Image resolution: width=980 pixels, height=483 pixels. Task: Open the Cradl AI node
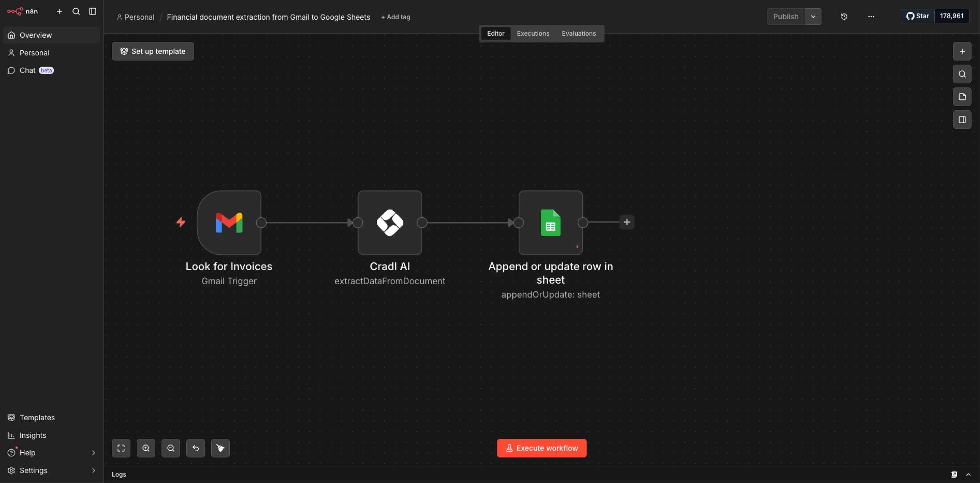[390, 223]
